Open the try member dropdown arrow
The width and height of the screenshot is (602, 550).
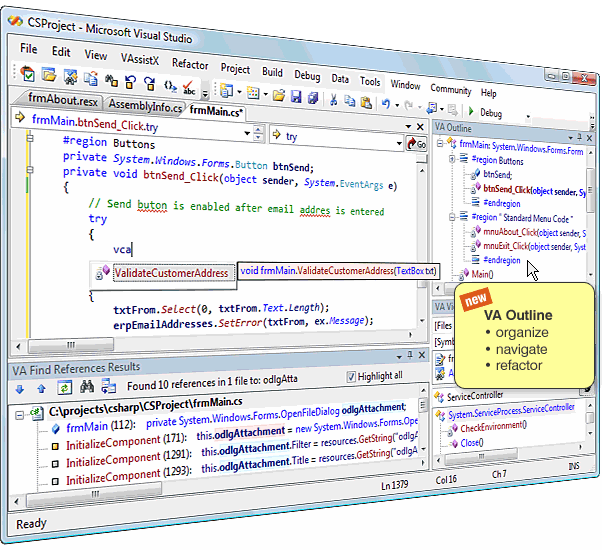[399, 144]
